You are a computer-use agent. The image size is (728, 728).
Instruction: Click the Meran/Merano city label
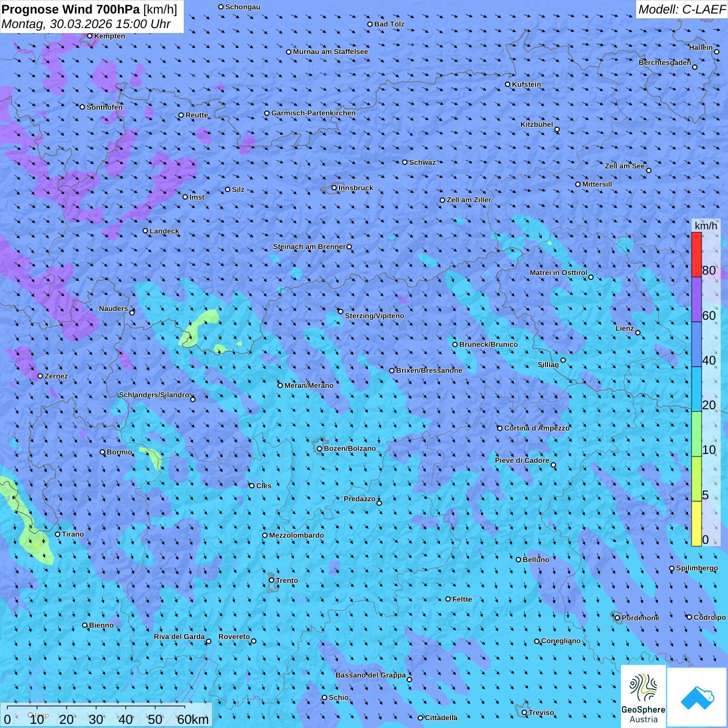tap(309, 385)
